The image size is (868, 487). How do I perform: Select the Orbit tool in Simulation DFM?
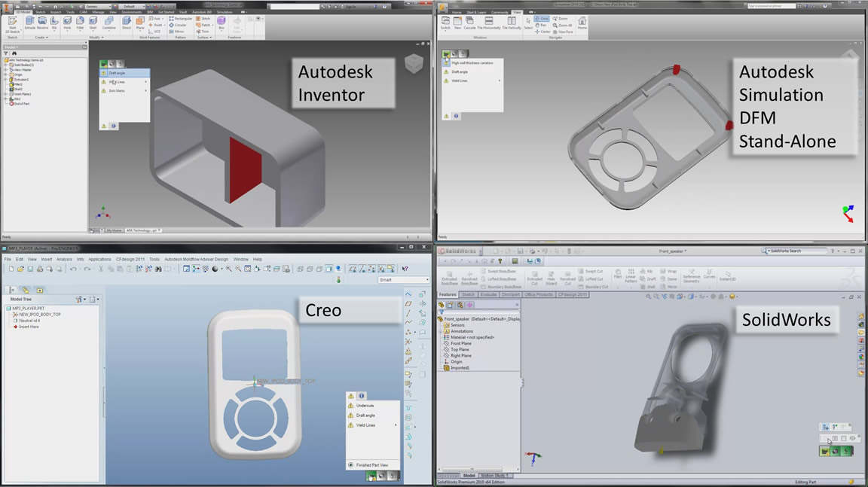point(542,19)
